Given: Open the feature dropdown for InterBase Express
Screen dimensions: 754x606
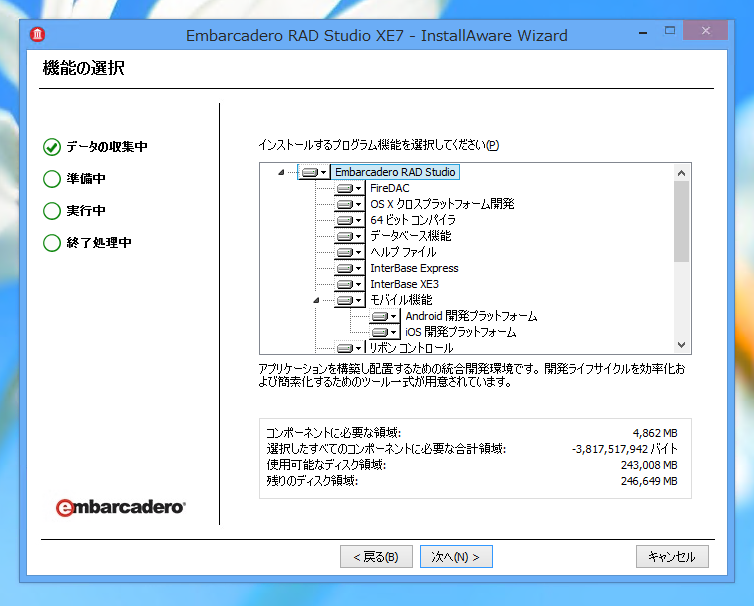Looking at the screenshot, I should tap(349, 268).
